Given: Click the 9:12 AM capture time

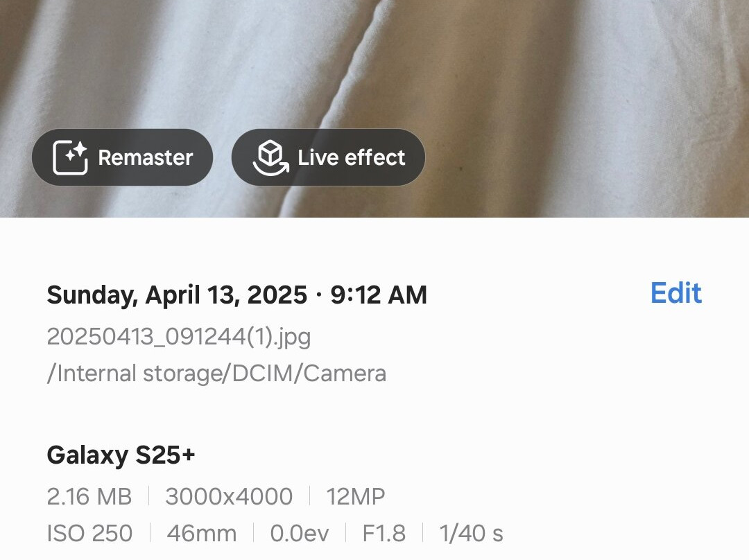Looking at the screenshot, I should [379, 295].
